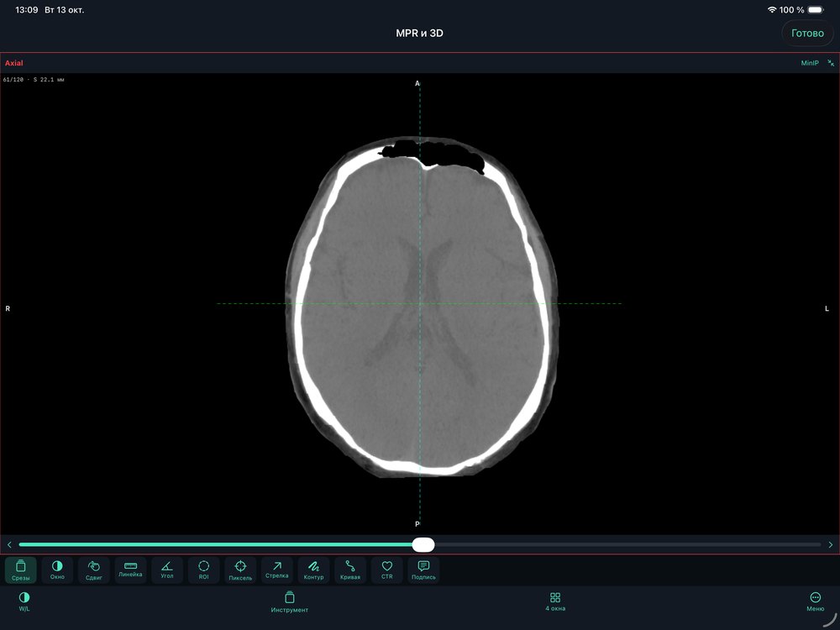The image size is (840, 630).
Task: Select the CTR heart tool
Action: (386, 570)
